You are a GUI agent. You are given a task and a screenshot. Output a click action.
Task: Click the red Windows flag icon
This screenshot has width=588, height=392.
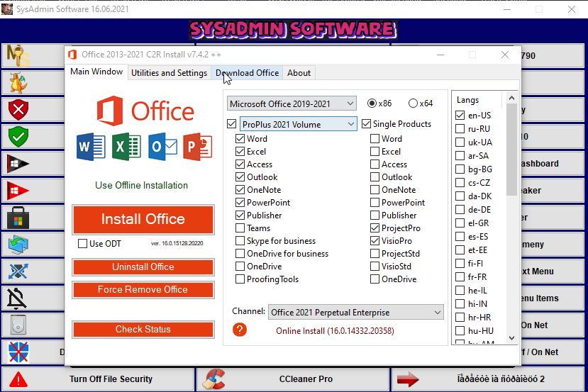click(x=18, y=191)
